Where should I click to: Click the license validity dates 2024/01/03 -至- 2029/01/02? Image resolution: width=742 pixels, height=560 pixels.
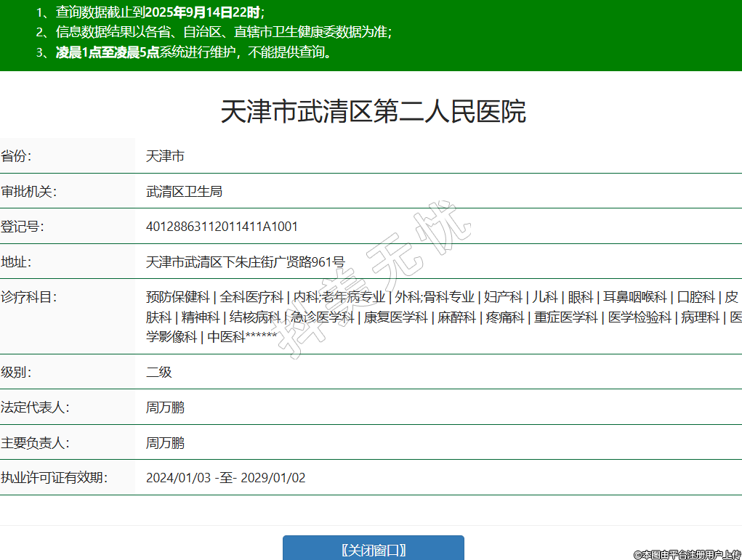[225, 478]
